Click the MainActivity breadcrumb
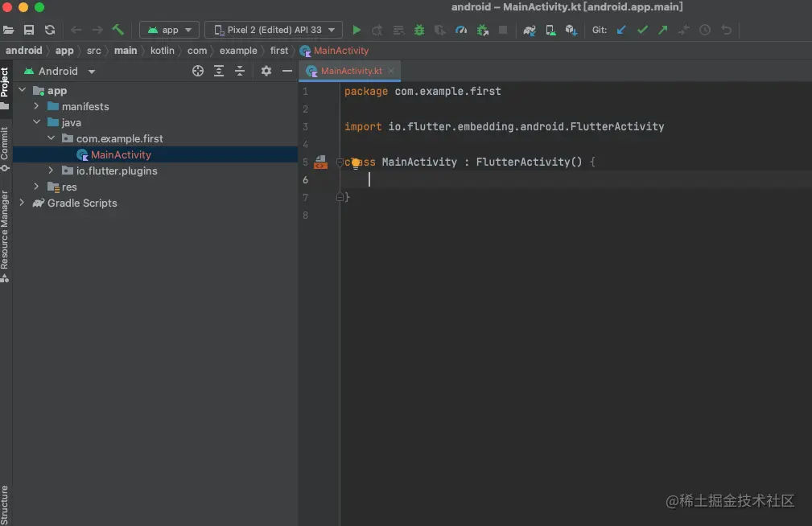 (x=335, y=50)
